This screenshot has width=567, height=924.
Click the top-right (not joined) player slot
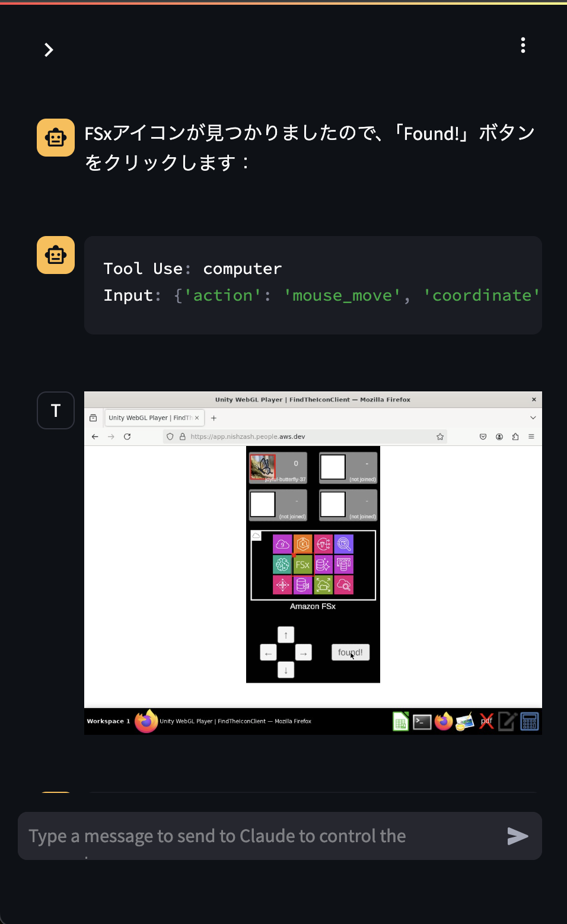click(x=348, y=468)
